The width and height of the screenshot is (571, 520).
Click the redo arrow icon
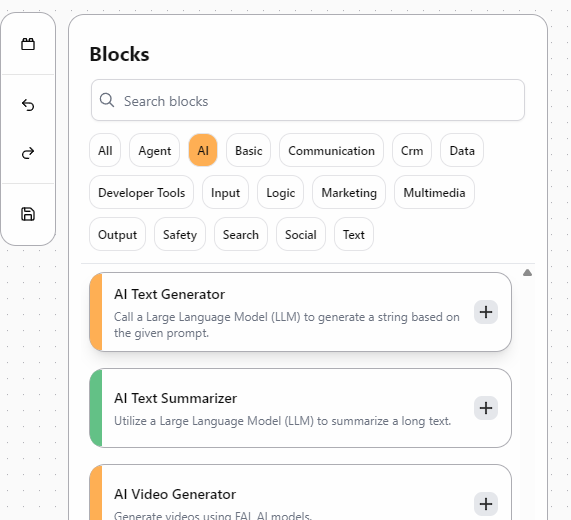click(x=28, y=153)
